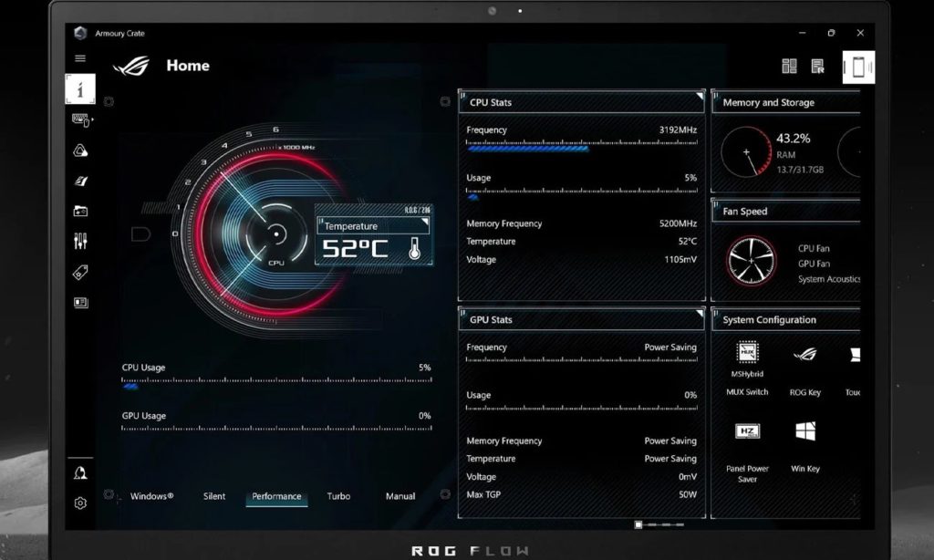The image size is (934, 560).
Task: Expand the CPU Stats panel corner arrow
Action: (700, 96)
